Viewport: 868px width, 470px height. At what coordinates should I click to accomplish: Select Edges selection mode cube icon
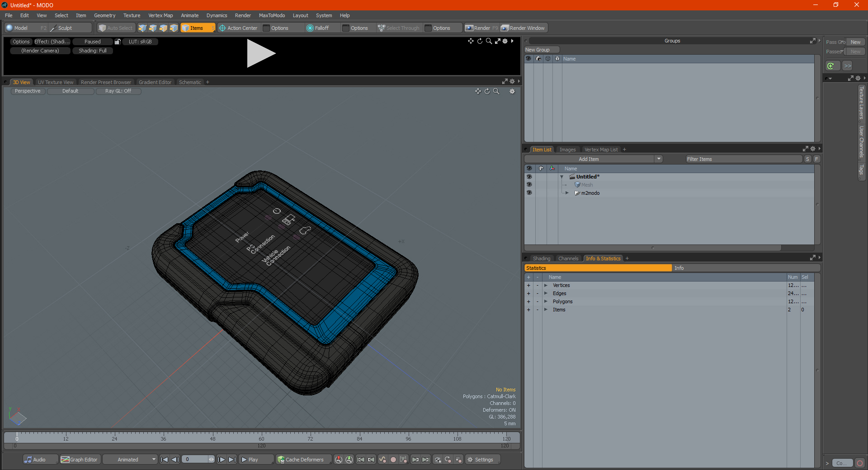pos(153,28)
